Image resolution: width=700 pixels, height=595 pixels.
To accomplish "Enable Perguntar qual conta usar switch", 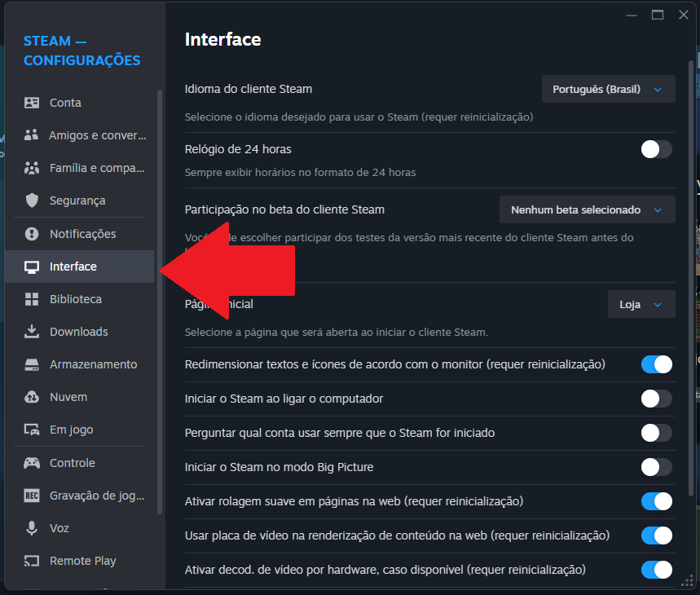I will pyautogui.click(x=656, y=433).
